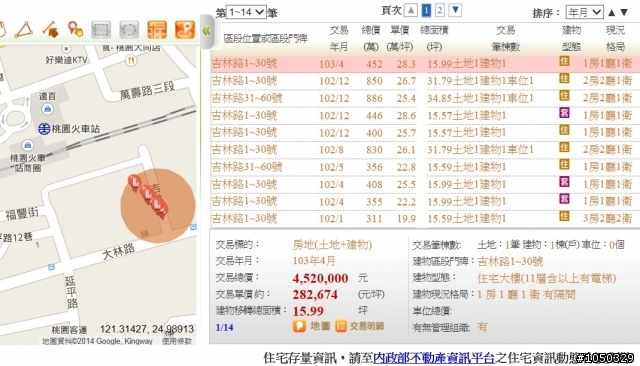
Task: Click the 4,520,000 total price value
Action: pos(320,278)
